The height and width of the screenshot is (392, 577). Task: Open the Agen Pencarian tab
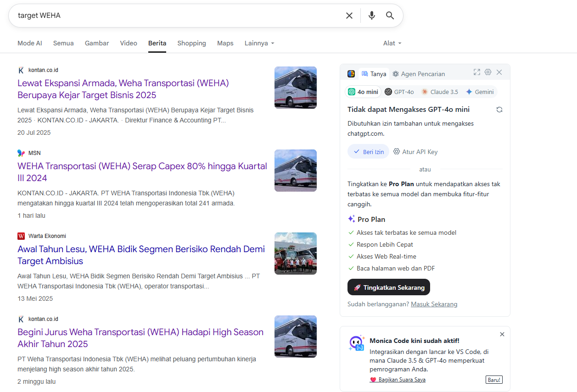click(x=418, y=74)
